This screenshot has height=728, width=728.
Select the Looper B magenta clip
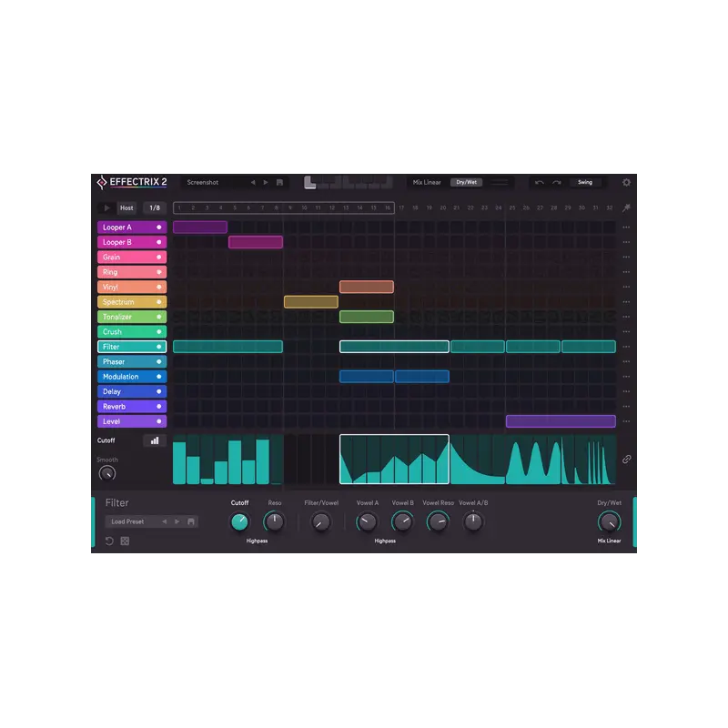click(256, 242)
